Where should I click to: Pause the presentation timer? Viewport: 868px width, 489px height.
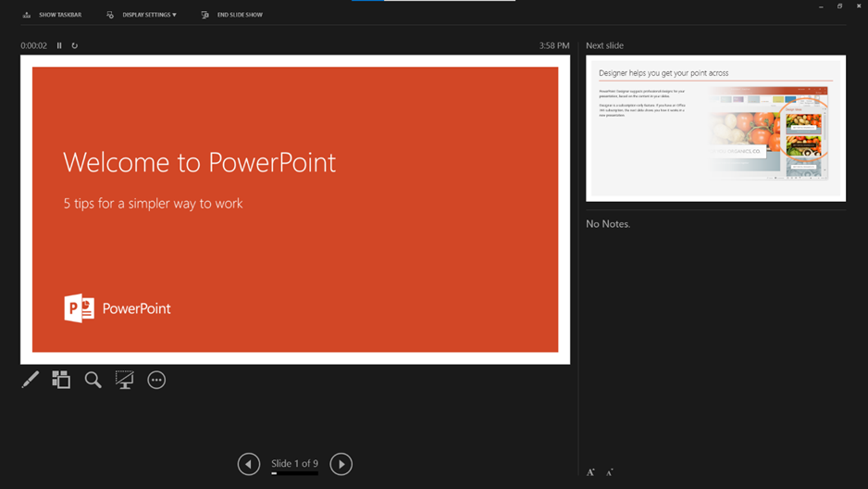(x=59, y=45)
